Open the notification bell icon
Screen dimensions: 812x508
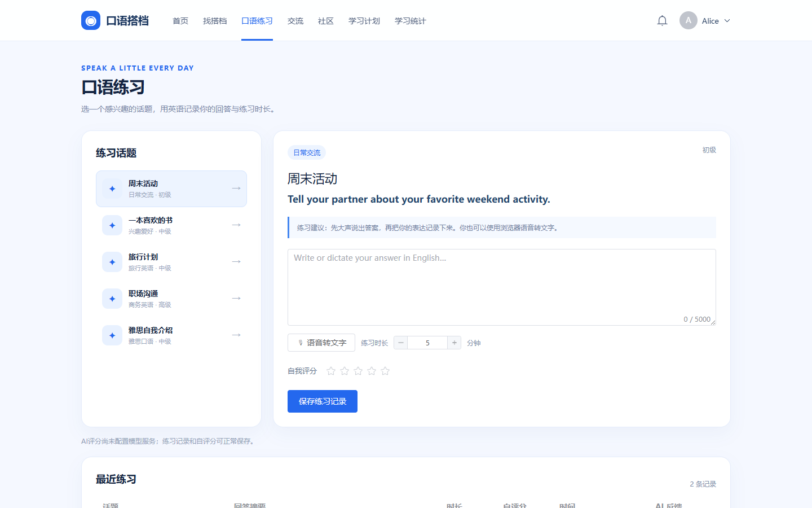662,21
